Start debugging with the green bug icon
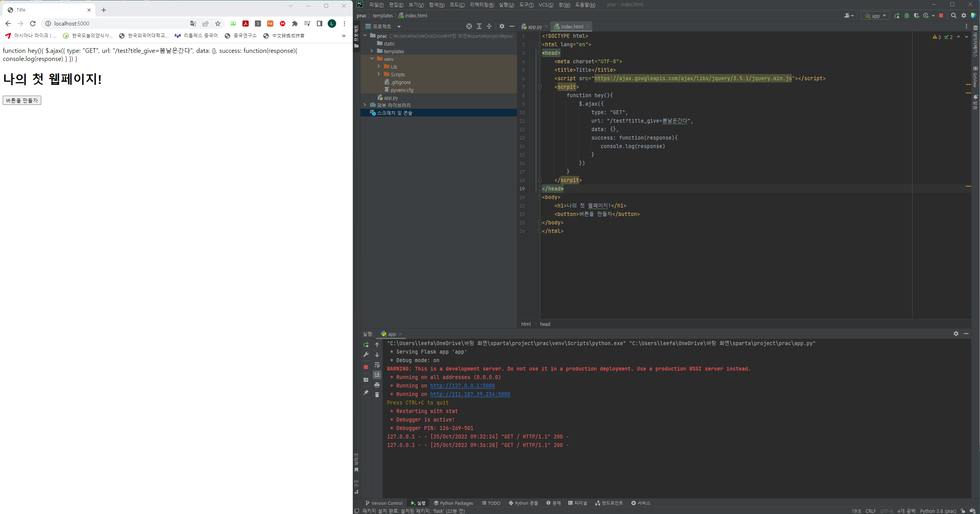Image resolution: width=980 pixels, height=514 pixels. coord(907,16)
